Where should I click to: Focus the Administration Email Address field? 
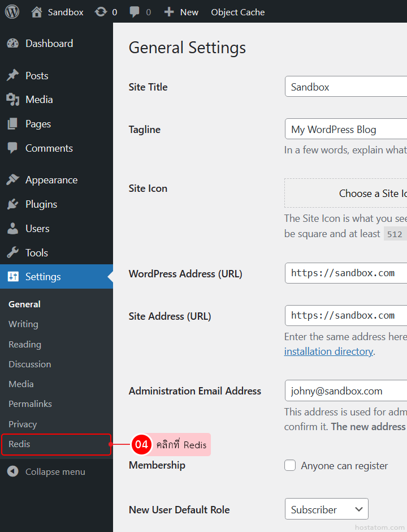pyautogui.click(x=346, y=391)
